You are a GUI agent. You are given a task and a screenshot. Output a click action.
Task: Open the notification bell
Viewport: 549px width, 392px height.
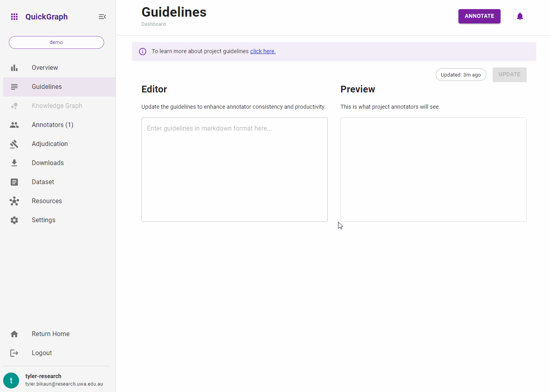(520, 16)
